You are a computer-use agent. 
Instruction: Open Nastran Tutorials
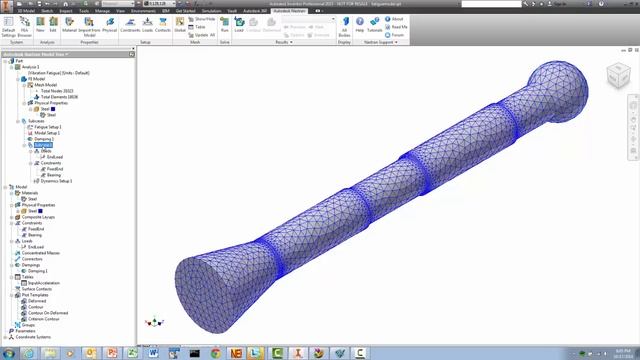pyautogui.click(x=375, y=25)
